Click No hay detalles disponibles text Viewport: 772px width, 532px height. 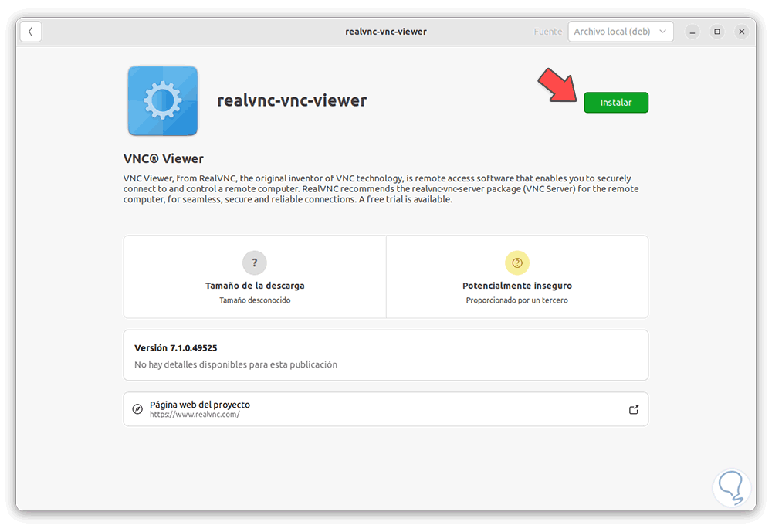click(235, 364)
